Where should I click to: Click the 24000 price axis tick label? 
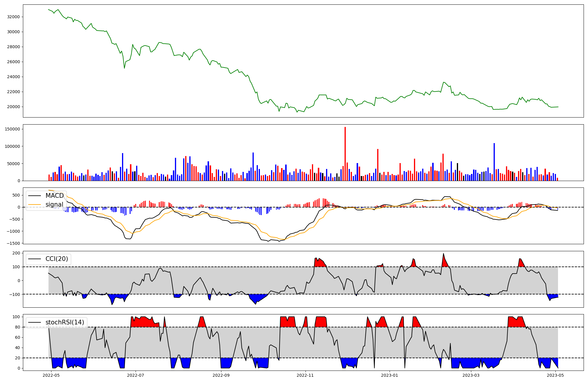coord(13,77)
